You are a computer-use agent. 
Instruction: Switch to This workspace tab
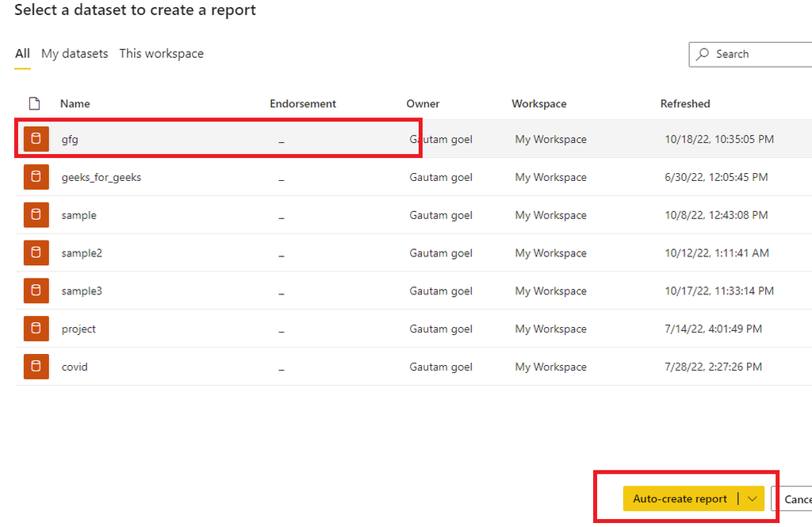(x=162, y=53)
